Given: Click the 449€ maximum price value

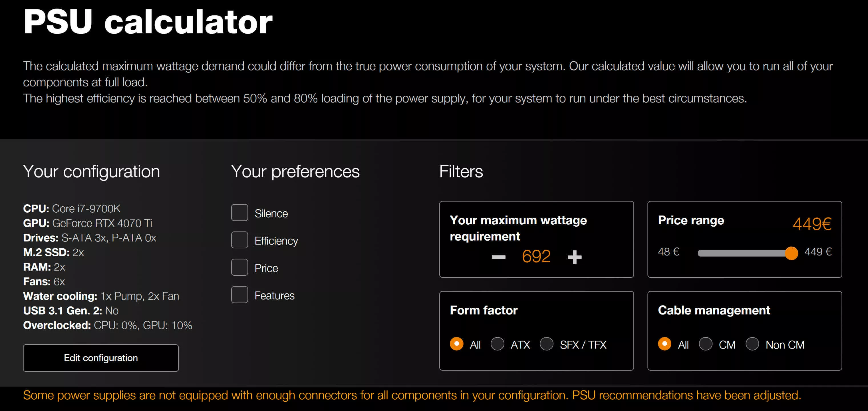Looking at the screenshot, I should [812, 224].
